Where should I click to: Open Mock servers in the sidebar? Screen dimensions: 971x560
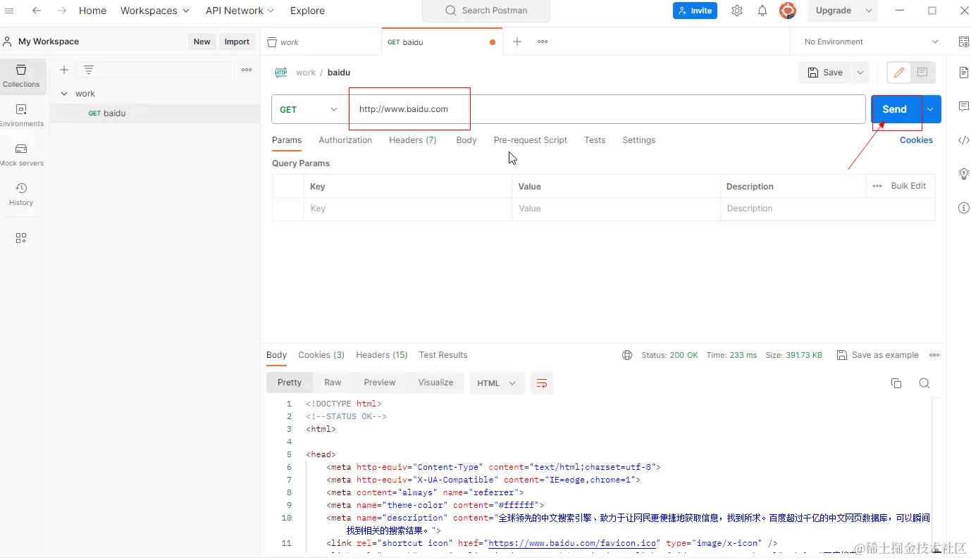(21, 156)
